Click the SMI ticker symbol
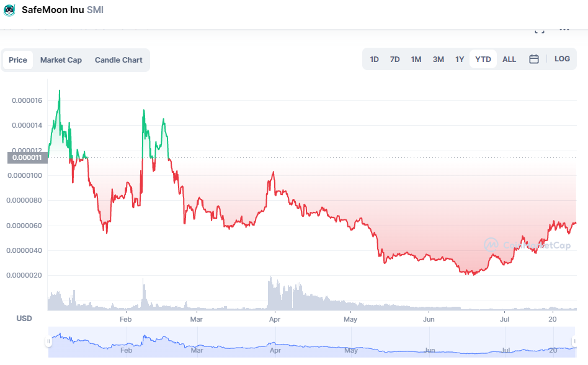 (96, 10)
